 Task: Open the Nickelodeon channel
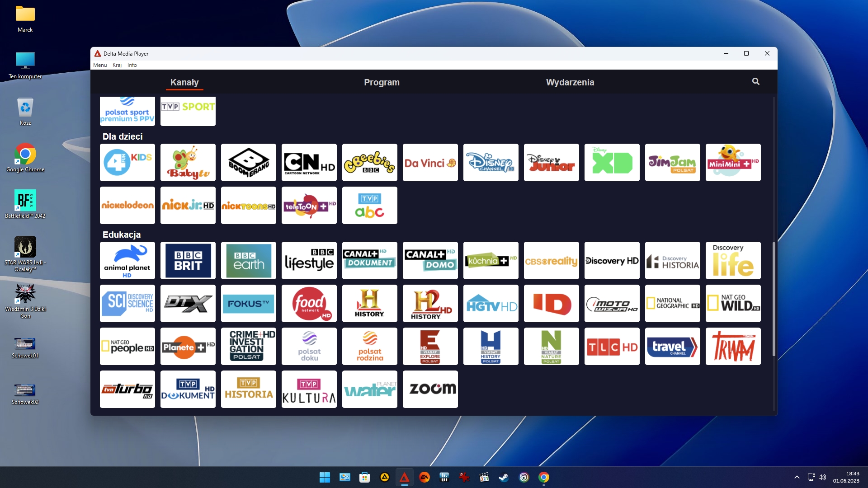point(127,206)
